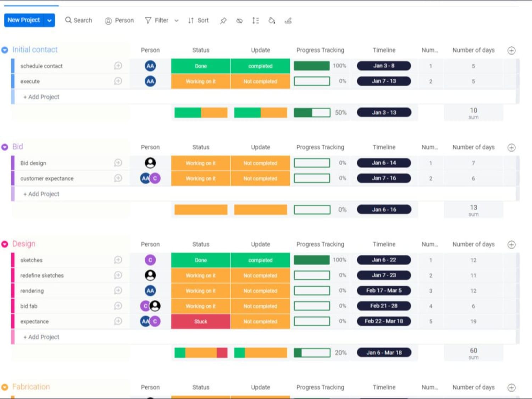Open the New Project dropdown arrow
The height and width of the screenshot is (399, 532).
click(x=49, y=20)
